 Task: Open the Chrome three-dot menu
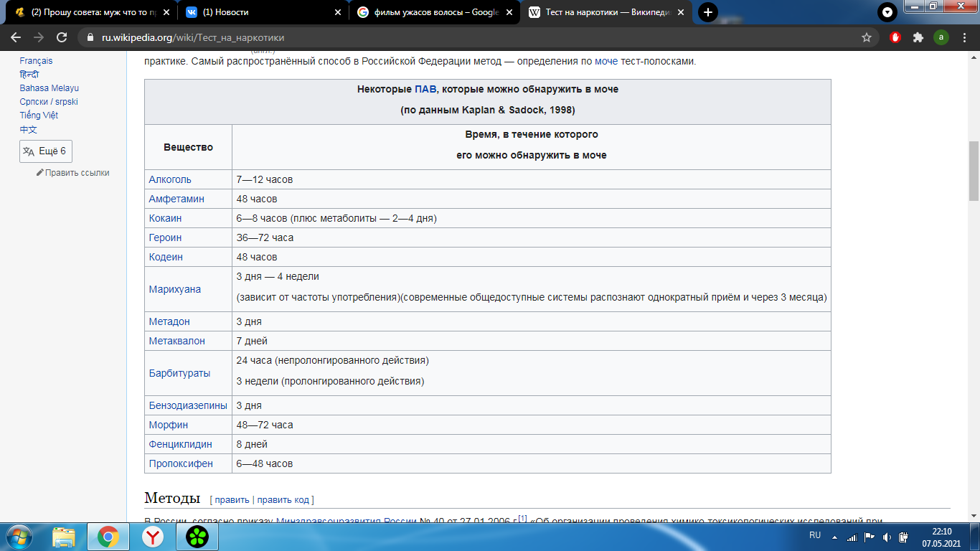[964, 36]
